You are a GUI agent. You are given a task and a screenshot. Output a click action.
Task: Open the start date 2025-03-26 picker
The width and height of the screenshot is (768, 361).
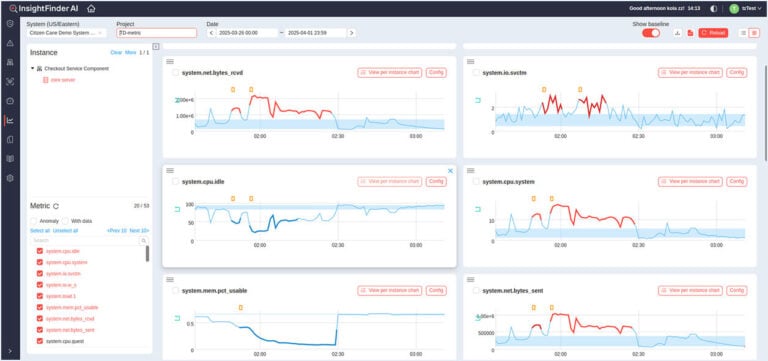coord(247,33)
